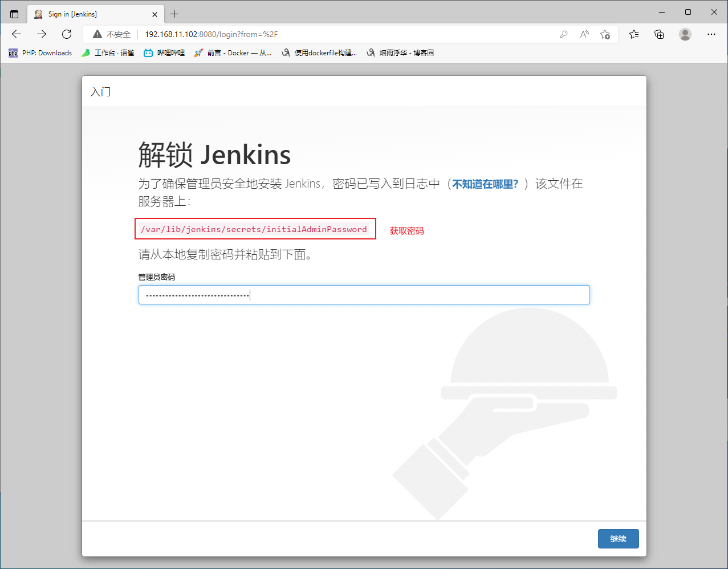Click the 请从本地复制密码并粘贴到下面 instruction text

click(x=225, y=254)
